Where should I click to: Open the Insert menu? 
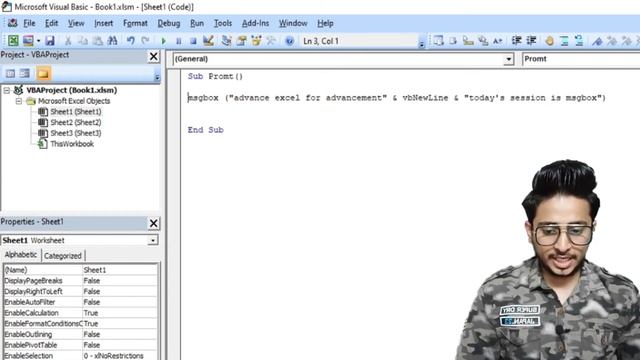104,23
